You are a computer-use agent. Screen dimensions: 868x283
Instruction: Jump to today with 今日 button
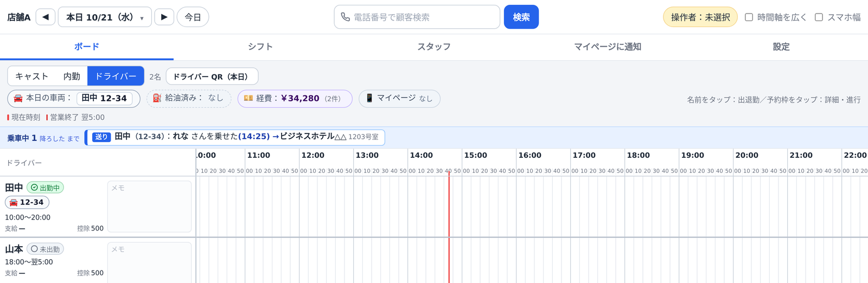coord(193,17)
